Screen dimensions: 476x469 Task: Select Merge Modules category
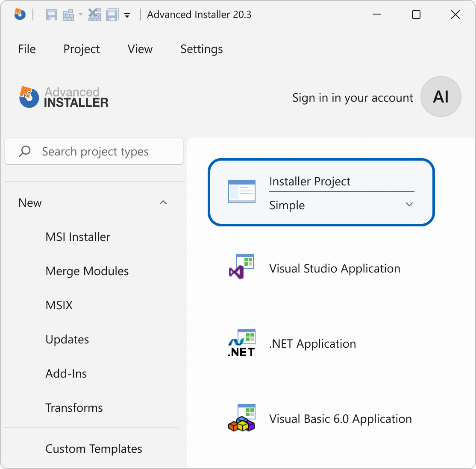click(87, 271)
